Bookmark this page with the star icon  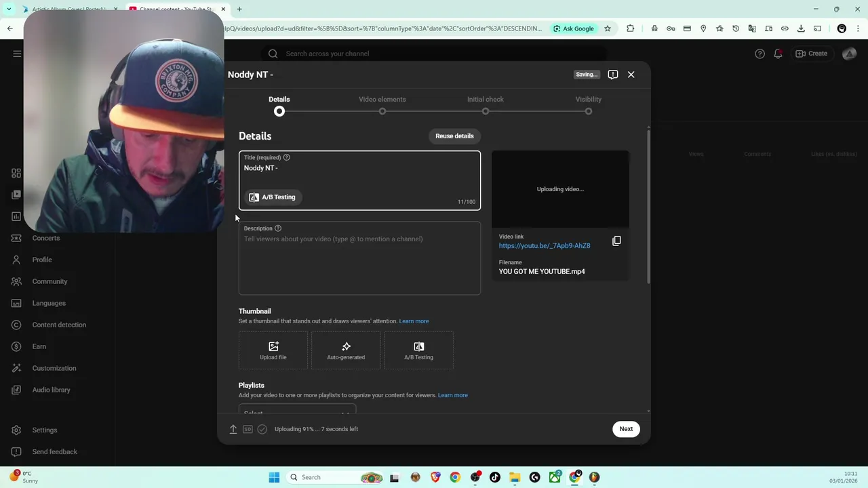pyautogui.click(x=608, y=28)
